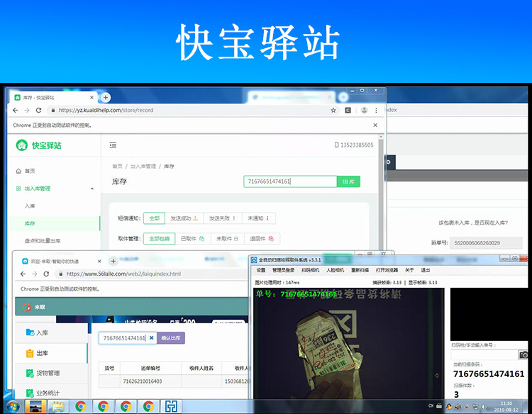Viewport: 532px width, 414px height.
Task: Click the green 出库 button
Action: (x=348, y=181)
